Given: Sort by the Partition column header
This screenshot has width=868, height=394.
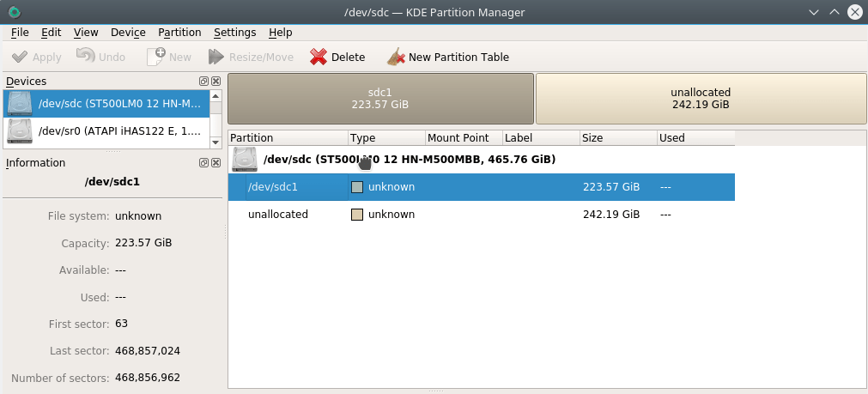Looking at the screenshot, I should tap(288, 138).
